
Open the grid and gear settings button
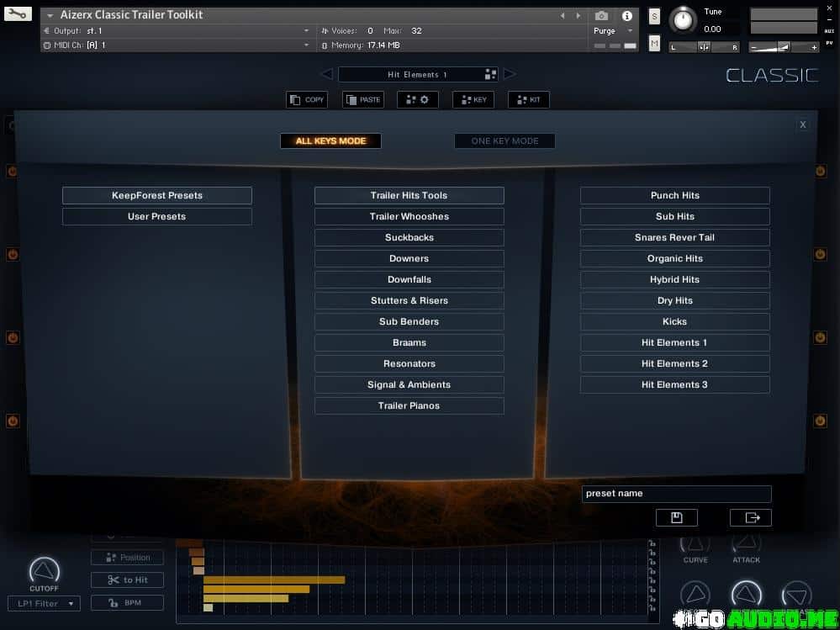(417, 99)
